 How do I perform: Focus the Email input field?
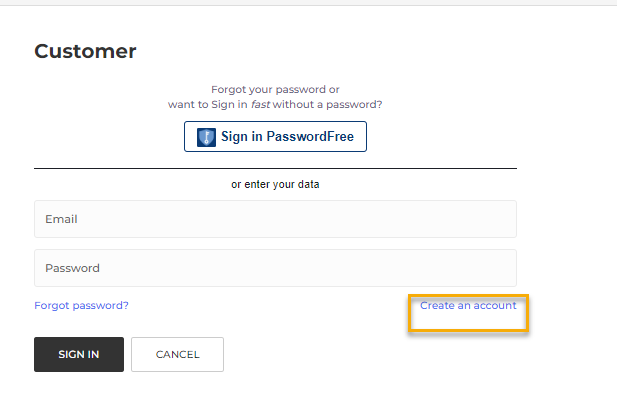[275, 219]
